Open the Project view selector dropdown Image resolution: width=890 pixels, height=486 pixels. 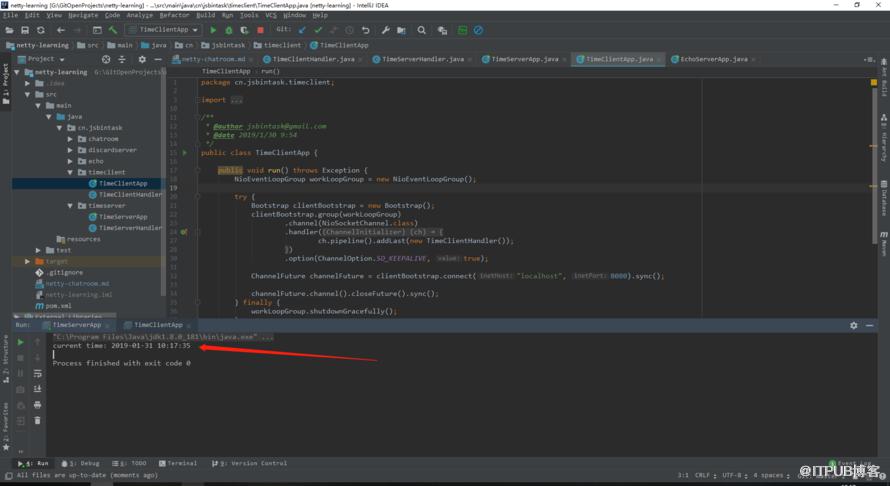pyautogui.click(x=41, y=59)
